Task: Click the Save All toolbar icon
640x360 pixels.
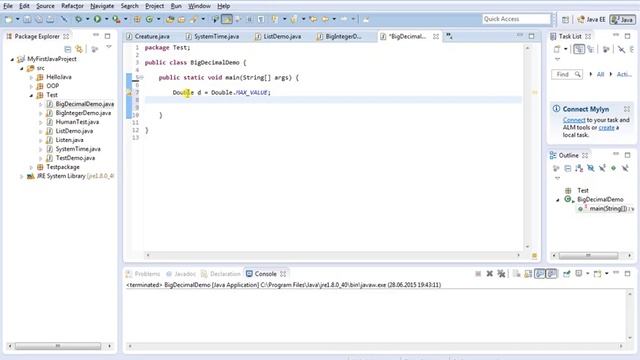Action: pyautogui.click(x=39, y=19)
